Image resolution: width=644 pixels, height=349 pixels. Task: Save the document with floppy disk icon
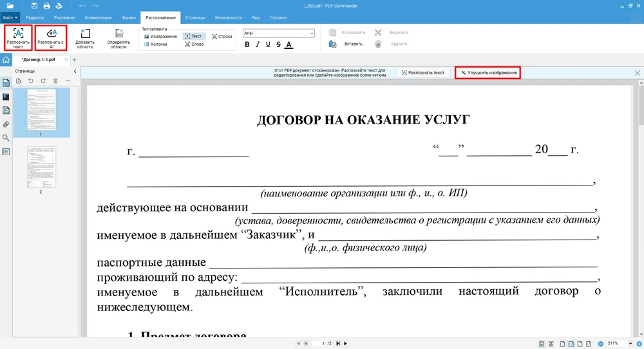33,6
